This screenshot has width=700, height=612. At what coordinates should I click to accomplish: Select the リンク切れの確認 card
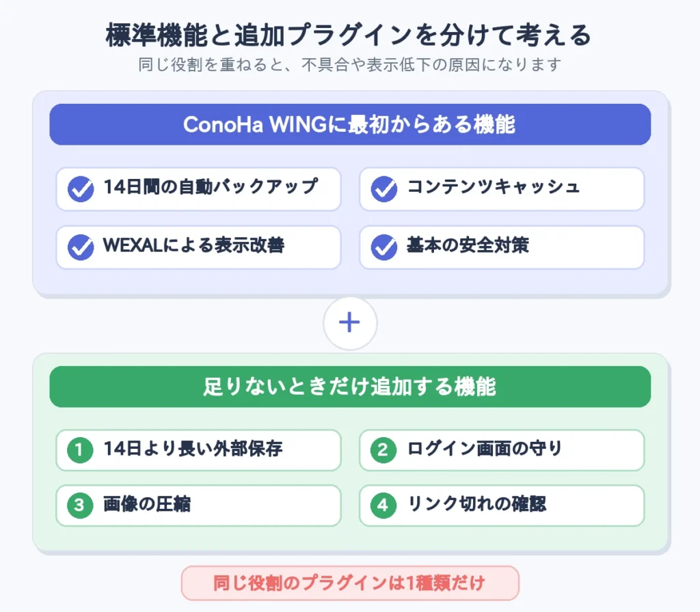tap(502, 505)
